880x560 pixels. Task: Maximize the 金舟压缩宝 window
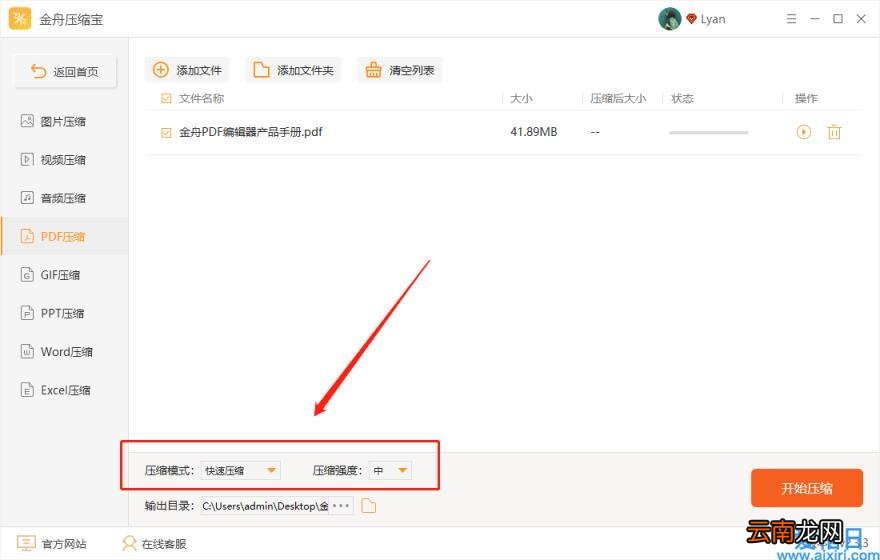click(x=838, y=19)
